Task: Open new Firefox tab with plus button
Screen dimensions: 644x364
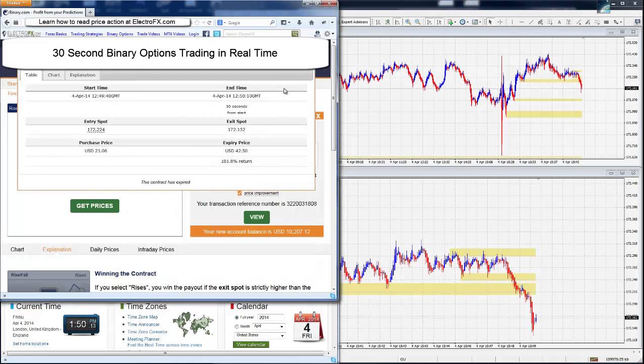Action: 90,12
